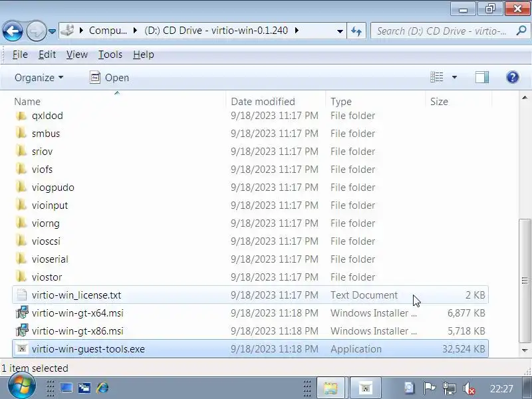The height and width of the screenshot is (399, 532).
Task: Open the Organize dropdown
Action: (39, 78)
